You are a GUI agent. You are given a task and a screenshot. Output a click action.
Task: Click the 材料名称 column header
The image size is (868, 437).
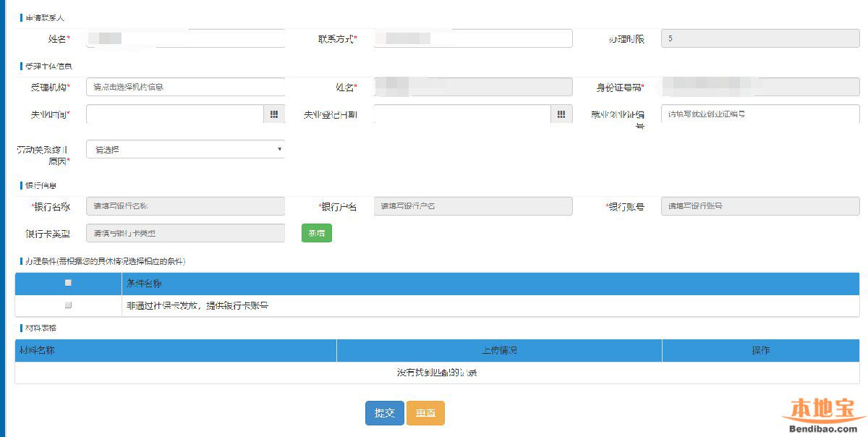176,350
